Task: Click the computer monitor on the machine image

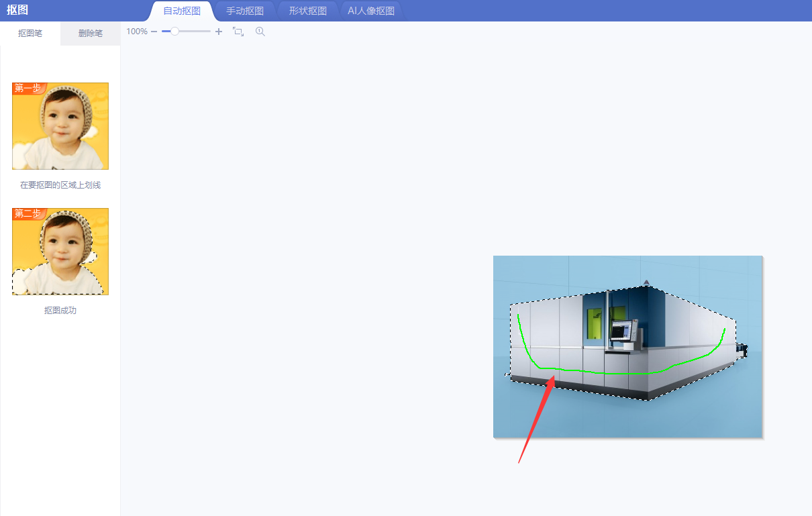Action: pos(621,330)
